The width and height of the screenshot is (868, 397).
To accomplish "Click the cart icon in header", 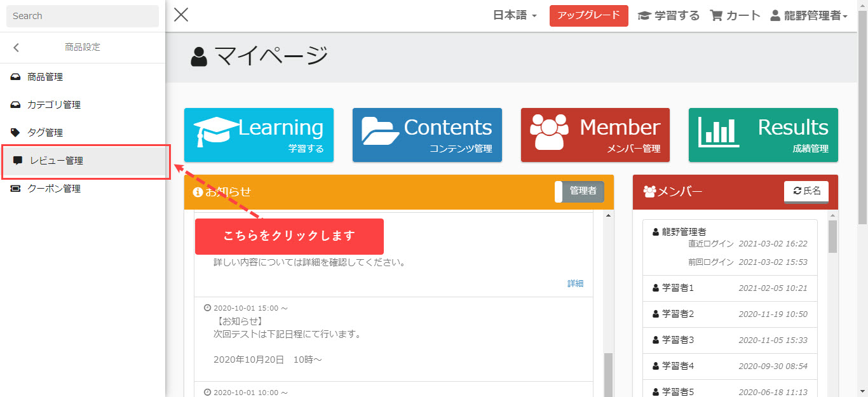I will 716,16.
